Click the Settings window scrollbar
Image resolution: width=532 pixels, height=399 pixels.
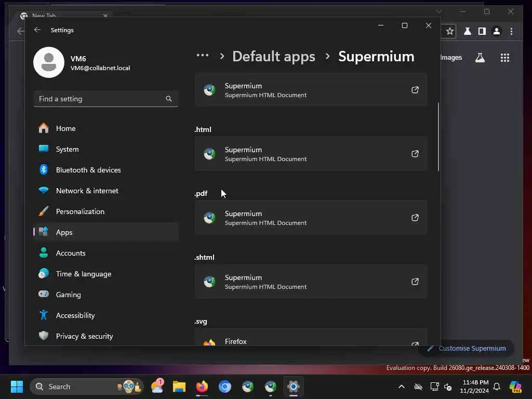438,137
